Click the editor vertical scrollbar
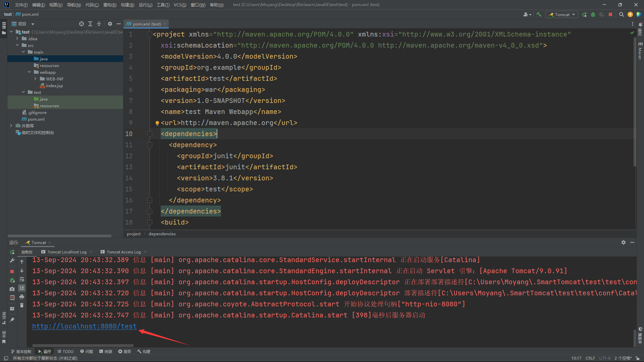Viewport: 644px width, 362px height. 635,102
